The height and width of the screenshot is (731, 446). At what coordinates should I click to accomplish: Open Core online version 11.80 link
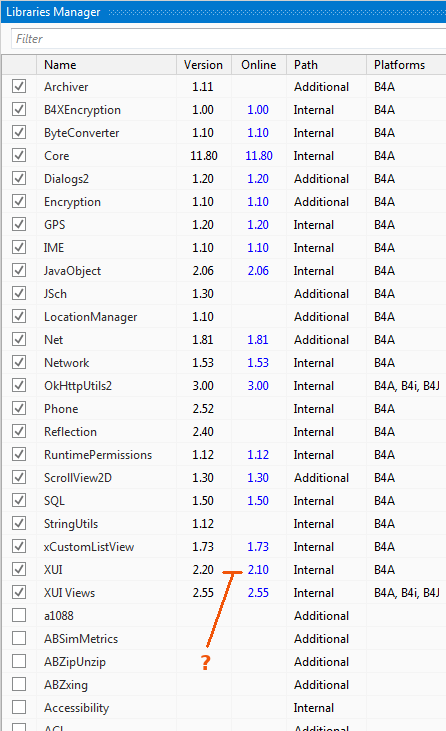(x=259, y=156)
